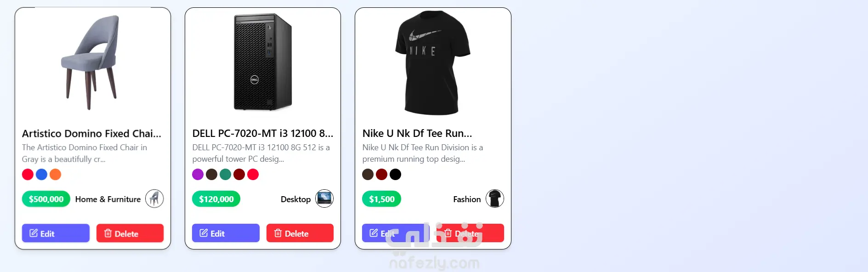Screen dimensions: 868x272
Task: Delete the Nike Tee Run product
Action: [x=470, y=233]
